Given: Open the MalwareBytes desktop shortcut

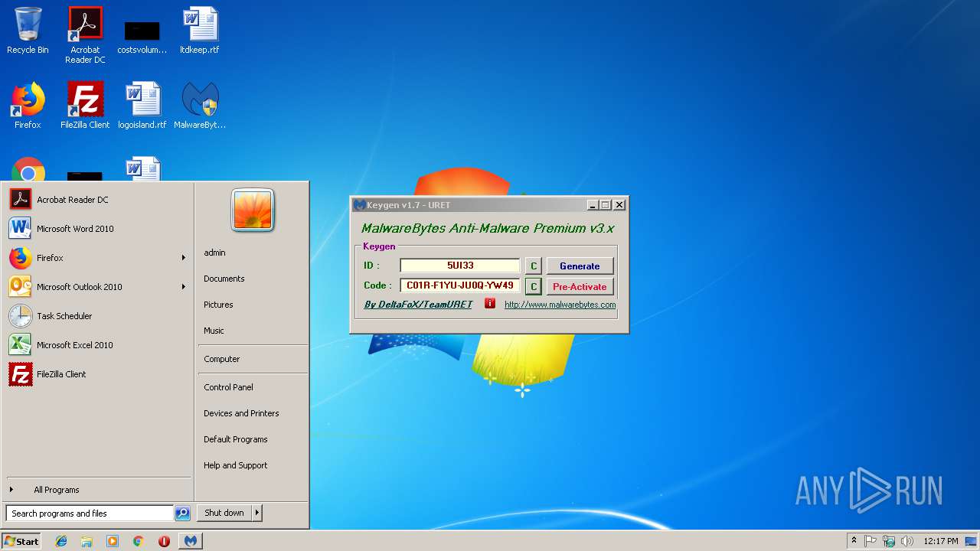Looking at the screenshot, I should coord(200,106).
